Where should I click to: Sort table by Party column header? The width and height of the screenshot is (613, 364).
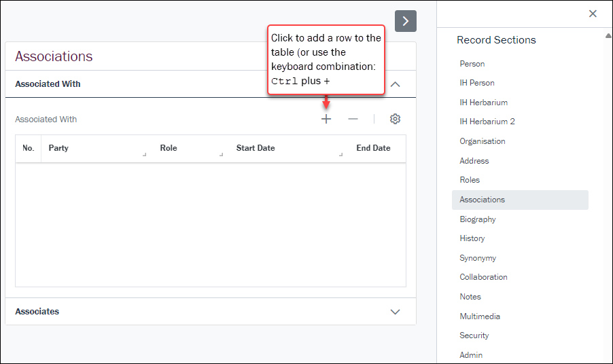58,148
